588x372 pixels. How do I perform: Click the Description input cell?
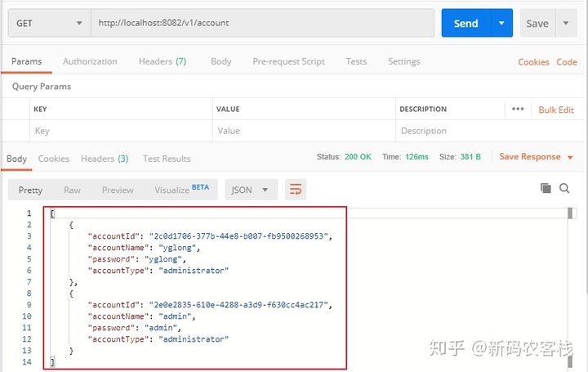coord(489,131)
